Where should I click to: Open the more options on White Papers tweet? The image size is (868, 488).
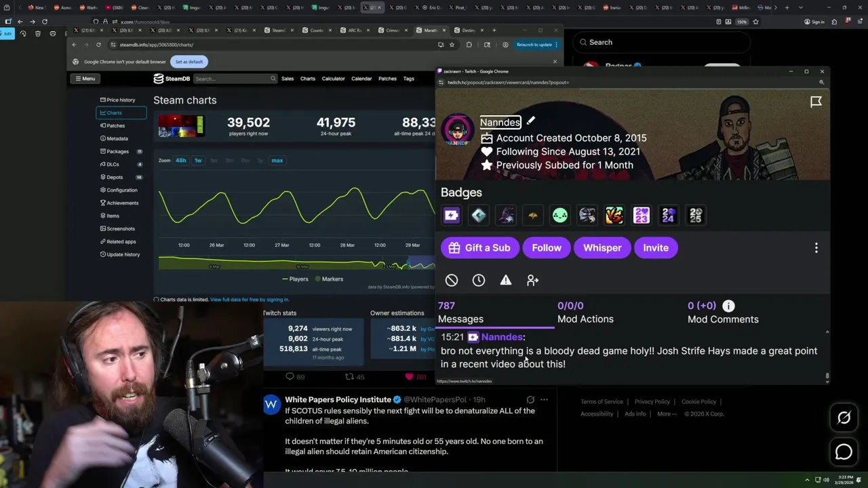click(x=544, y=400)
